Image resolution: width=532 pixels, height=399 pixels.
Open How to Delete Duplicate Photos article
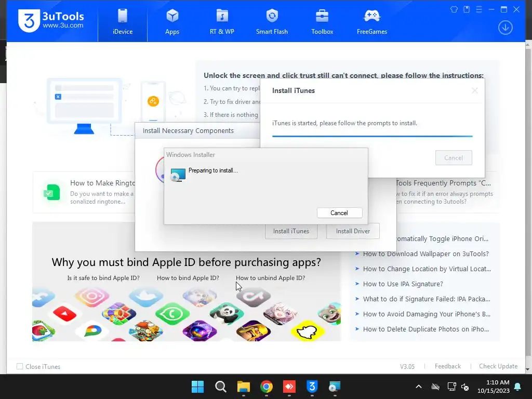[x=426, y=329]
